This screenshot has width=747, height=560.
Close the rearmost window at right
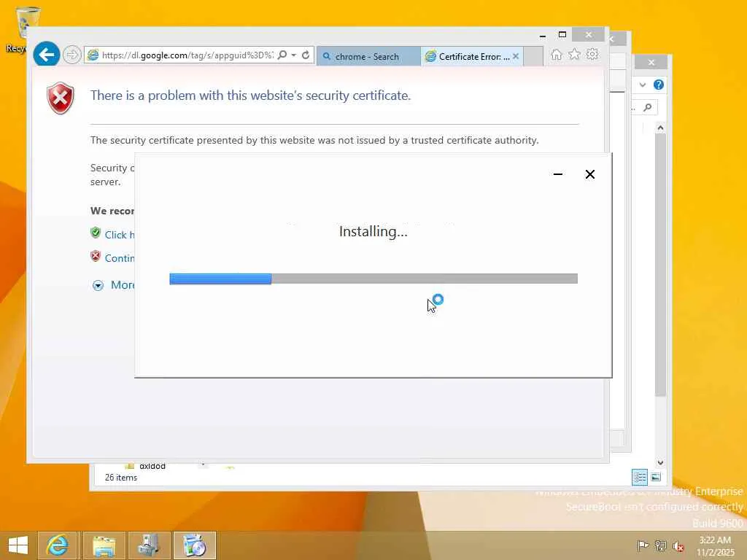[x=651, y=62]
